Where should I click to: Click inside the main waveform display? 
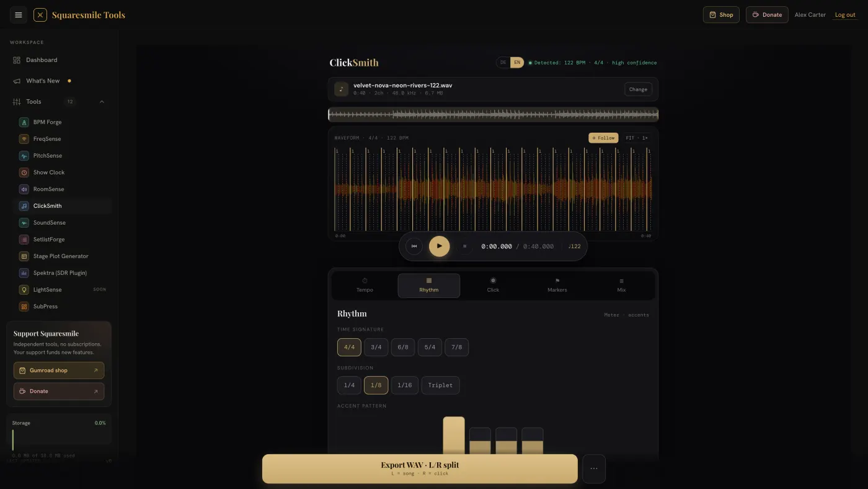click(x=493, y=189)
